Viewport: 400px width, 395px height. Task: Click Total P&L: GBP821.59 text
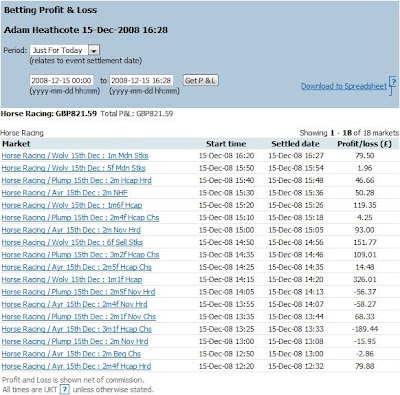click(x=137, y=114)
